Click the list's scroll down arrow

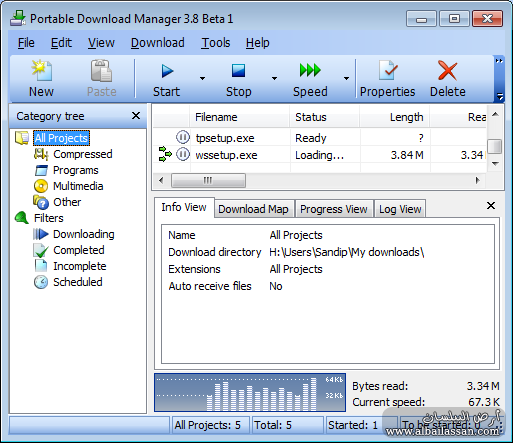pyautogui.click(x=495, y=164)
